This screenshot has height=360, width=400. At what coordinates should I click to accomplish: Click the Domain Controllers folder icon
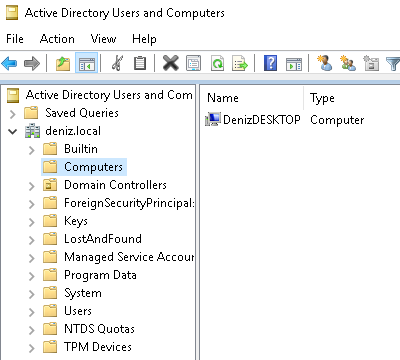coord(50,185)
